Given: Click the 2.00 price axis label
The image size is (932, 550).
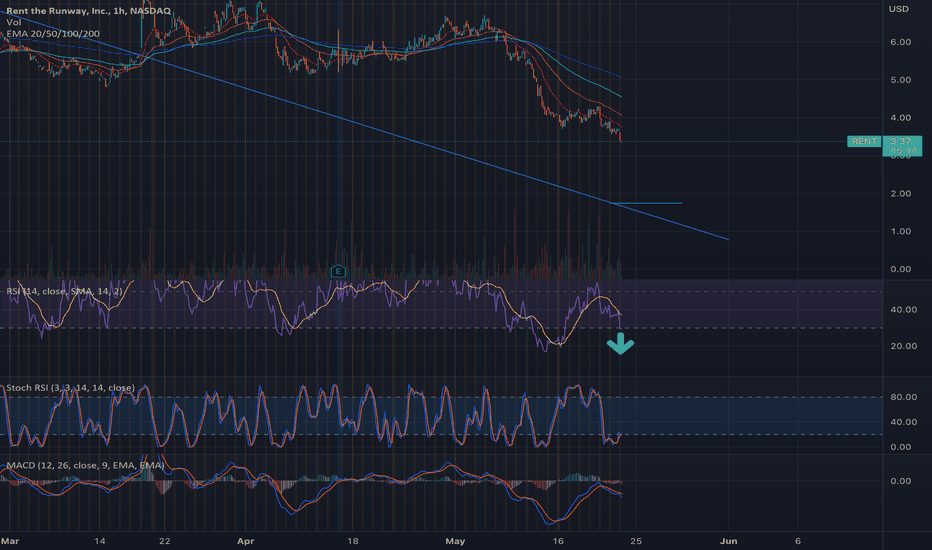Looking at the screenshot, I should click(x=900, y=193).
